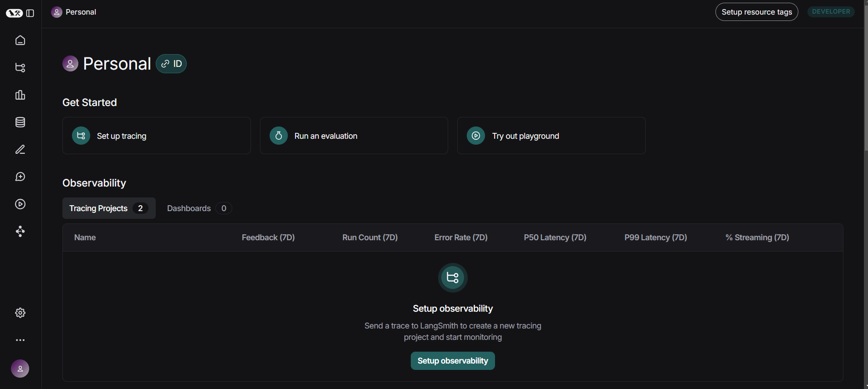The height and width of the screenshot is (389, 868).
Task: Open Playground play sidebar icon
Action: (20, 204)
